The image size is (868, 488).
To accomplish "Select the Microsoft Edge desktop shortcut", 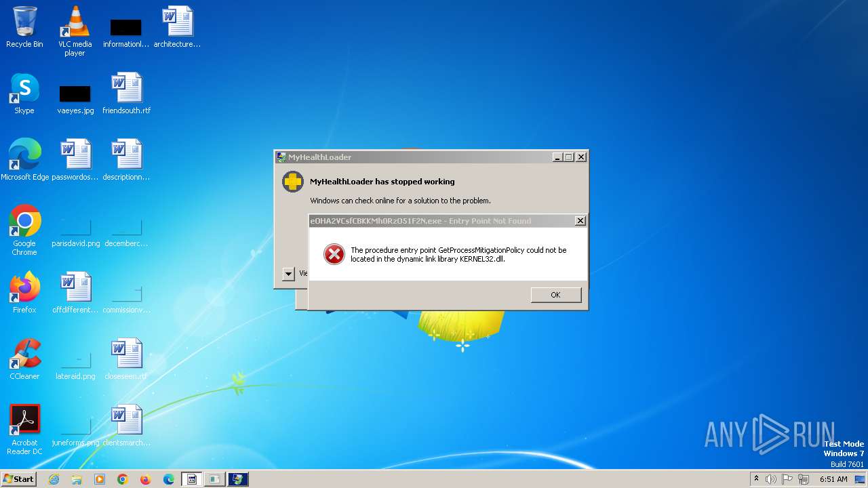I will (25, 161).
